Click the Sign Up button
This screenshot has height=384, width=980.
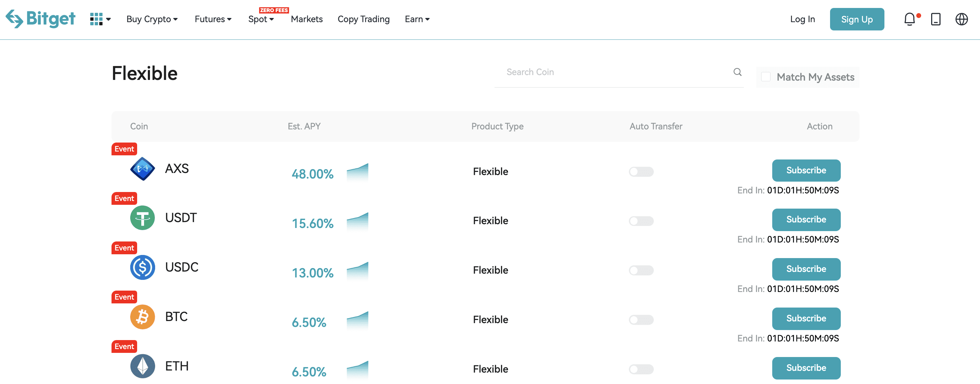pos(857,19)
